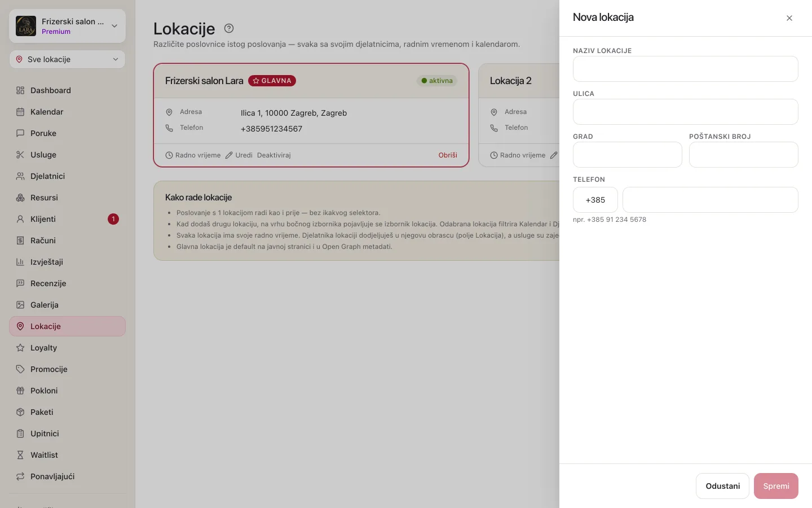This screenshot has height=508, width=812.
Task: Click the Paketi box icon
Action: pyautogui.click(x=20, y=412)
